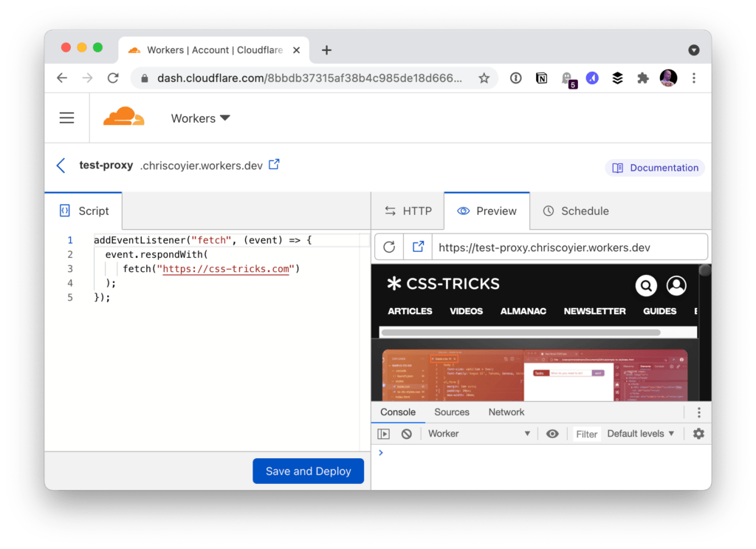The image size is (756, 549).
Task: Switch to the Network devtools tab
Action: click(x=506, y=412)
